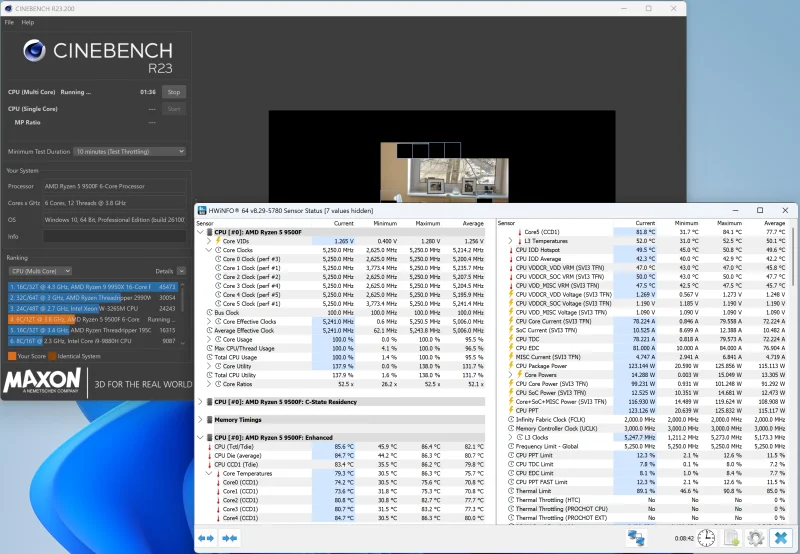Stop the running CPU Multi Core test
The height and width of the screenshot is (554, 800).
tap(172, 91)
